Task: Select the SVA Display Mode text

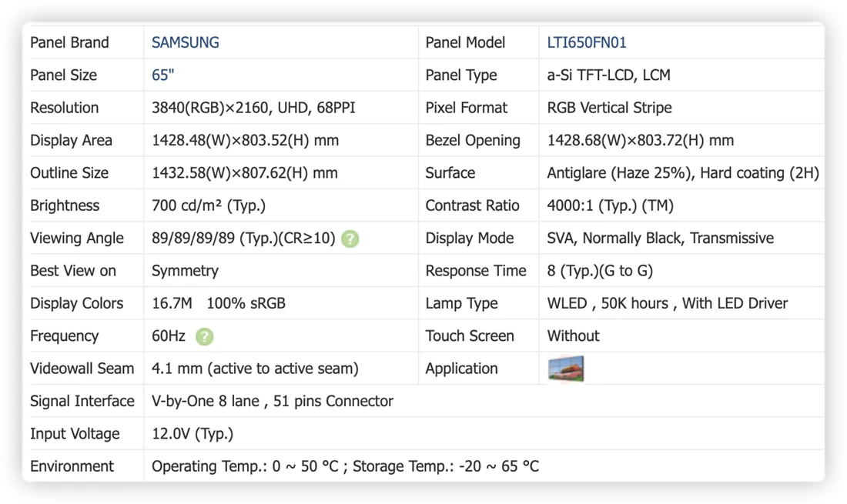Action: pos(660,238)
